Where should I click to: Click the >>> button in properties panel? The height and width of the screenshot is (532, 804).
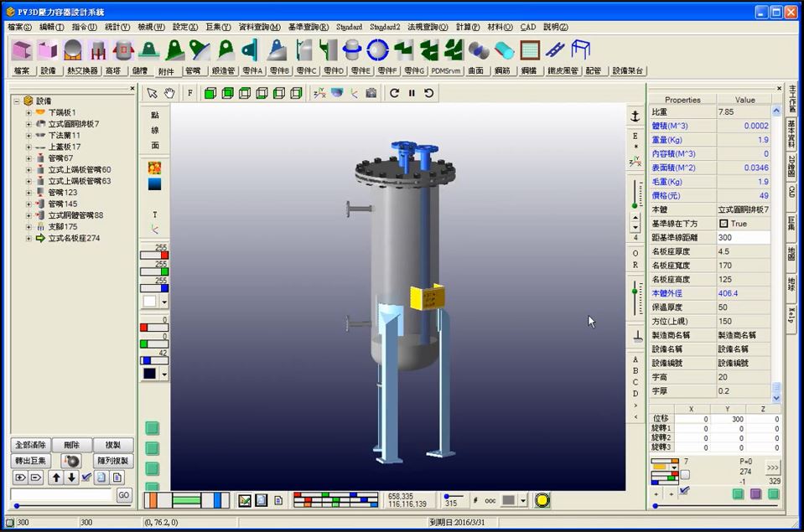pyautogui.click(x=773, y=467)
